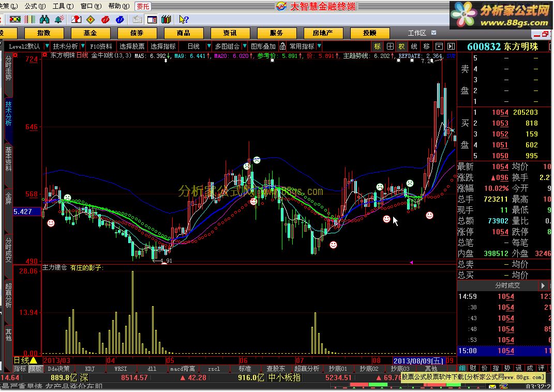Select the 财 tab in the right panel
The width and height of the screenshot is (554, 392).
pos(473,368)
